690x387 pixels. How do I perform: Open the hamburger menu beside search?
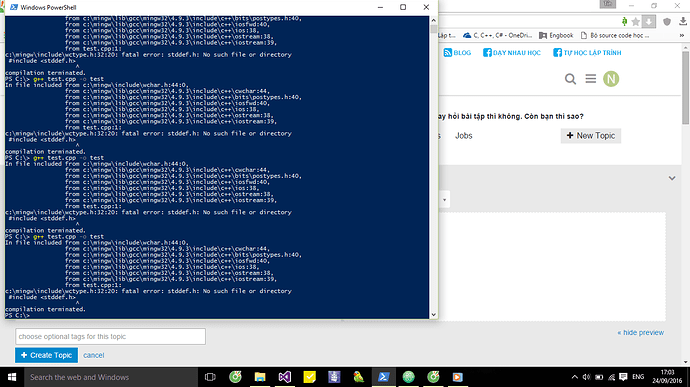tap(591, 79)
